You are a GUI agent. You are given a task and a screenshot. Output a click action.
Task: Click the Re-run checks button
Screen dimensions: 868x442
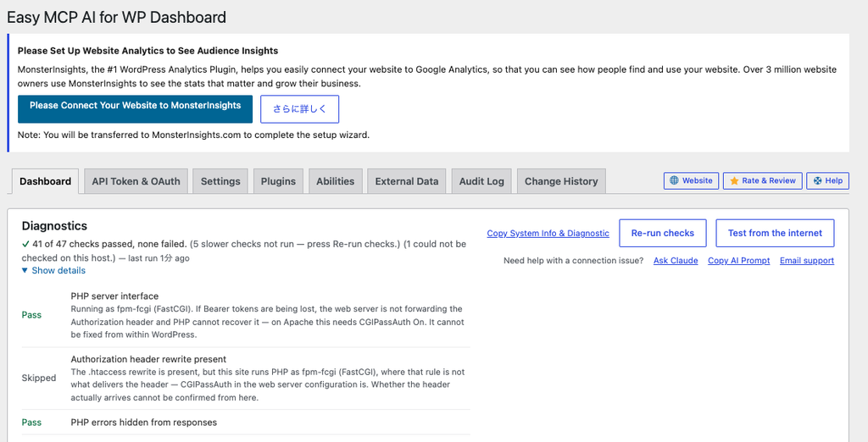point(663,233)
